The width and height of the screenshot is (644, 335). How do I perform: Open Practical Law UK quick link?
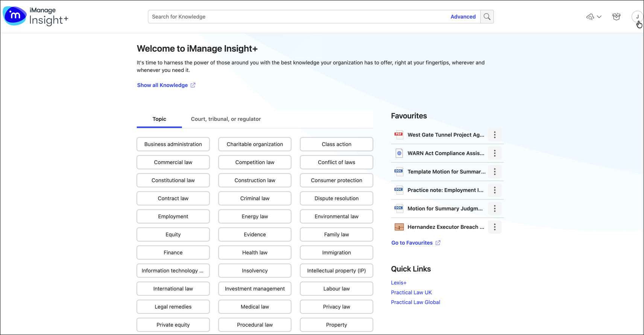[x=411, y=292]
